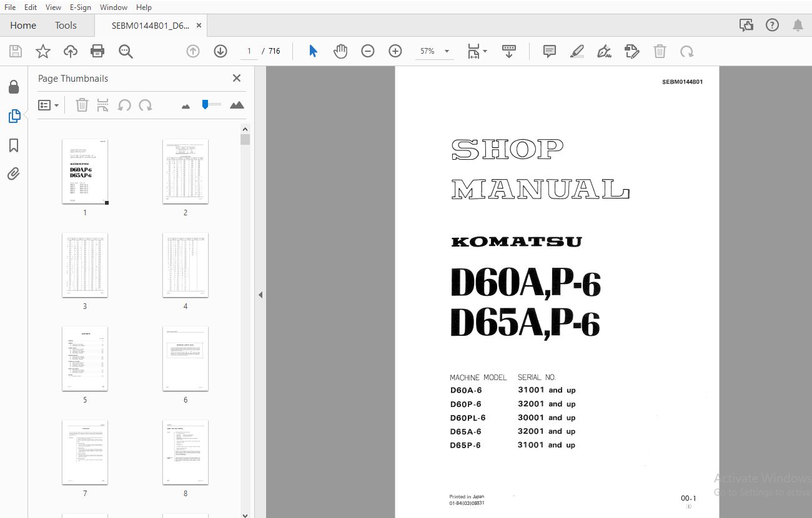The width and height of the screenshot is (812, 518).
Task: Open the security lock panel
Action: point(14,87)
